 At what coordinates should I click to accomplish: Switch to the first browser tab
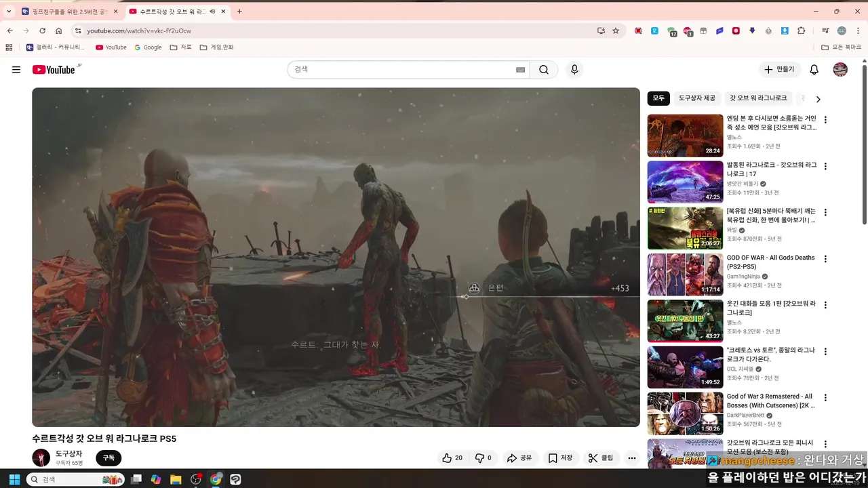(x=68, y=12)
